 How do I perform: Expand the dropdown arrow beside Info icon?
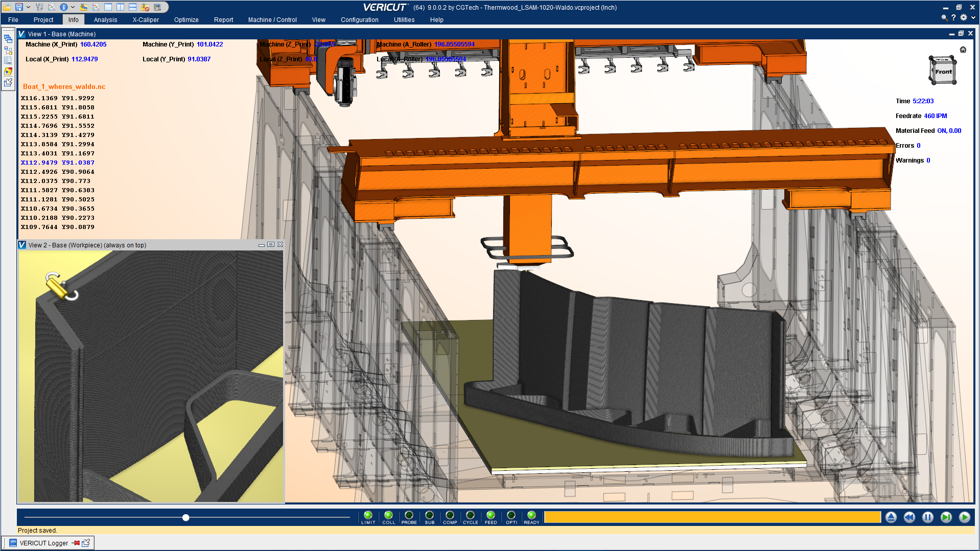click(73, 7)
